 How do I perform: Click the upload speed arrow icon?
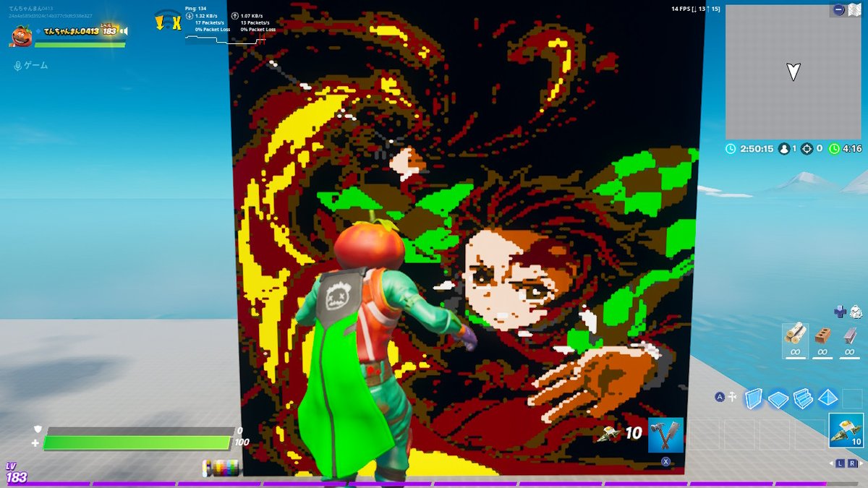pyautogui.click(x=235, y=15)
